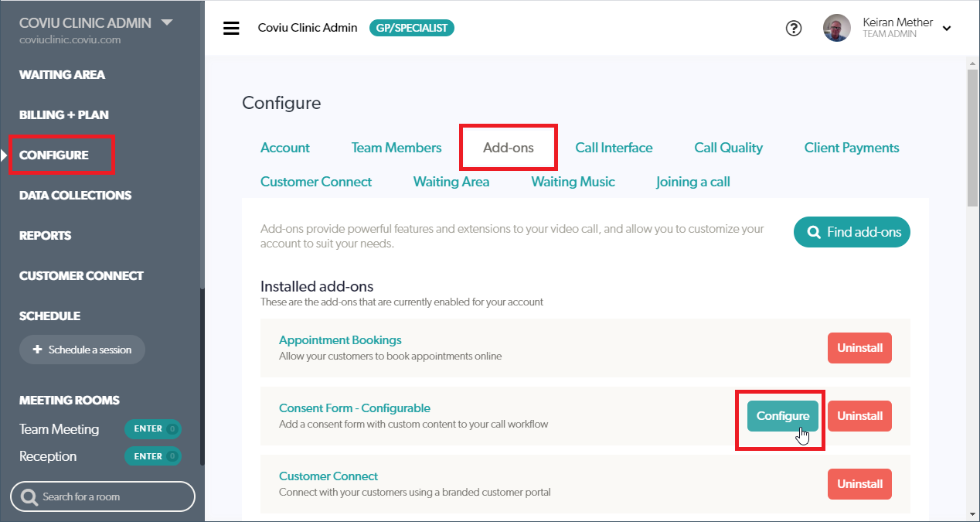Click the GP/SPECIALIST badge
Screen dimensions: 980x522
point(412,28)
